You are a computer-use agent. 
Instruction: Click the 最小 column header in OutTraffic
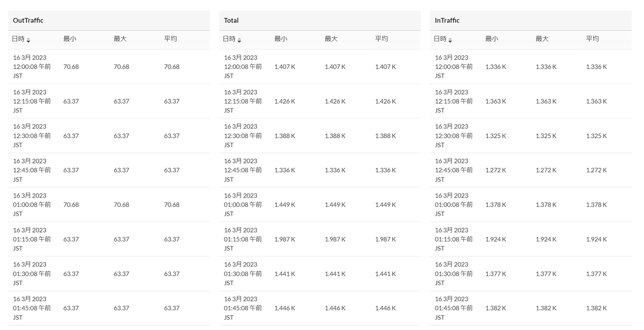click(x=70, y=39)
